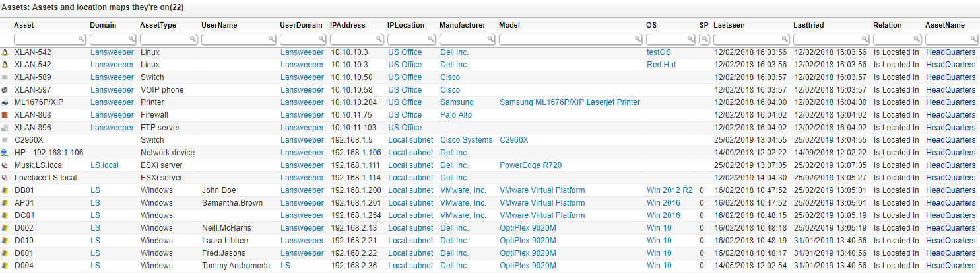
Task: Click the network device icon beside HP - 192.168.1.106
Action: tap(5, 153)
